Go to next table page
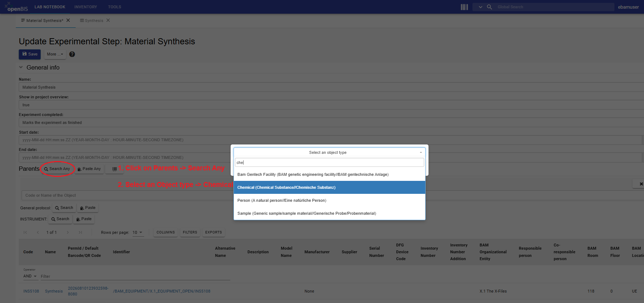 pos(68,232)
